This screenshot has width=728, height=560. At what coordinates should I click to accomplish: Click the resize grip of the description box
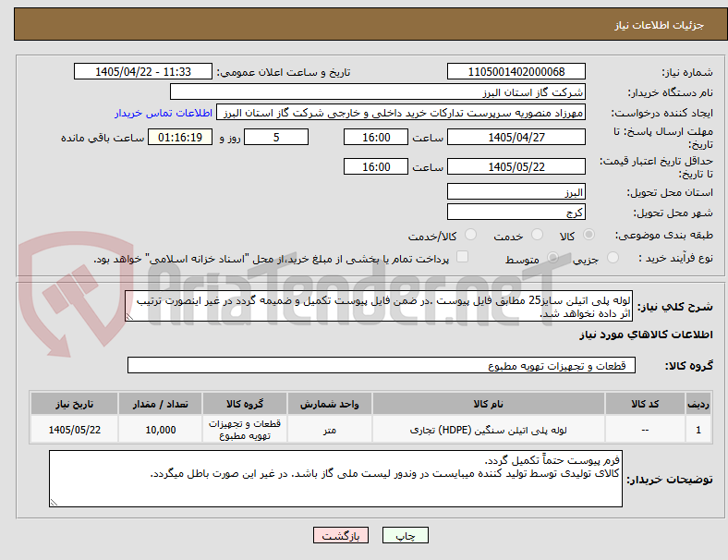click(129, 317)
